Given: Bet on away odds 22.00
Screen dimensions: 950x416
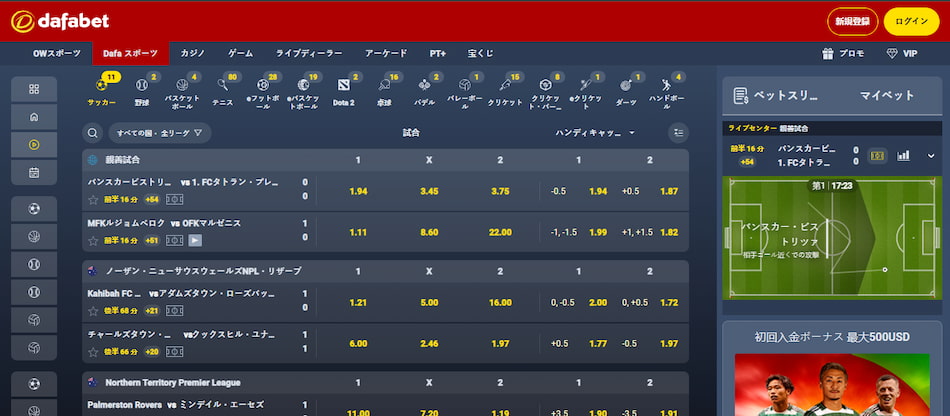Looking at the screenshot, I should pos(500,233).
